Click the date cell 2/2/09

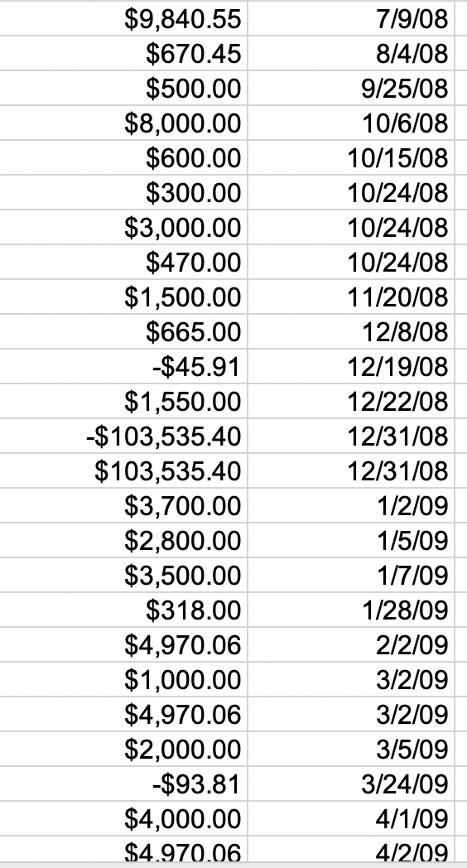[x=351, y=645]
